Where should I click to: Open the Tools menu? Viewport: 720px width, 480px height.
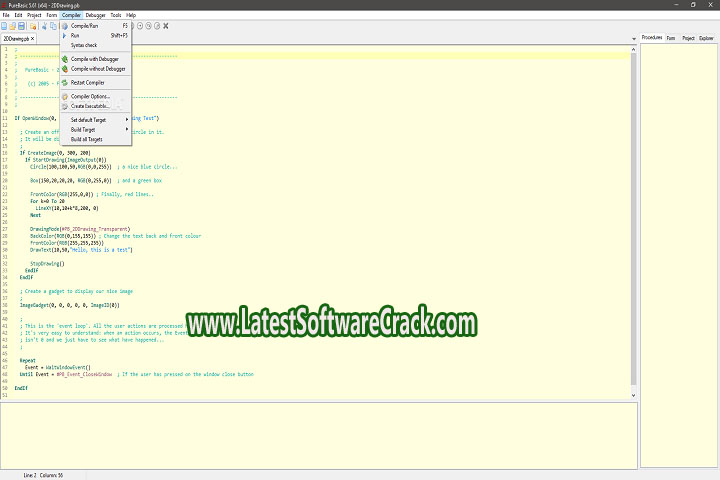[x=116, y=15]
